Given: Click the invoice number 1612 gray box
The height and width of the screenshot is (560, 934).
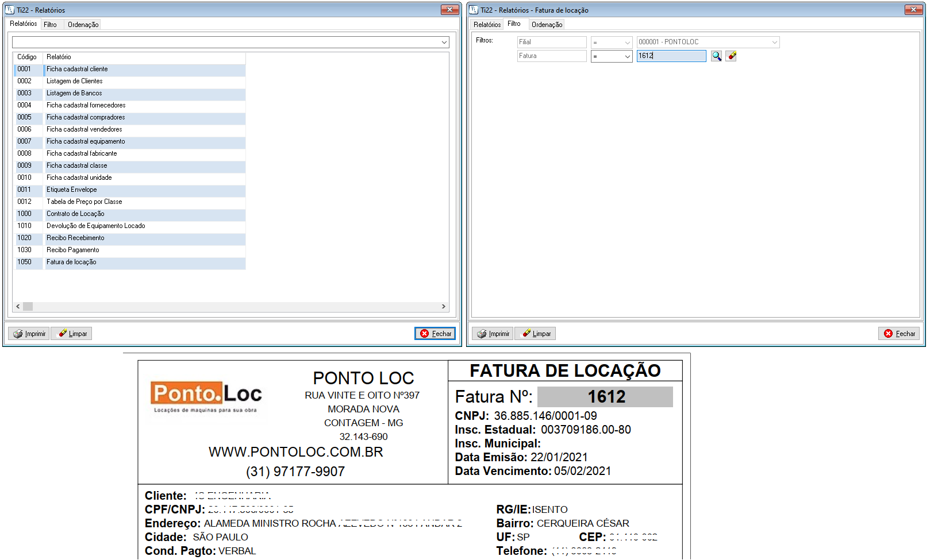Looking at the screenshot, I should click(x=605, y=397).
